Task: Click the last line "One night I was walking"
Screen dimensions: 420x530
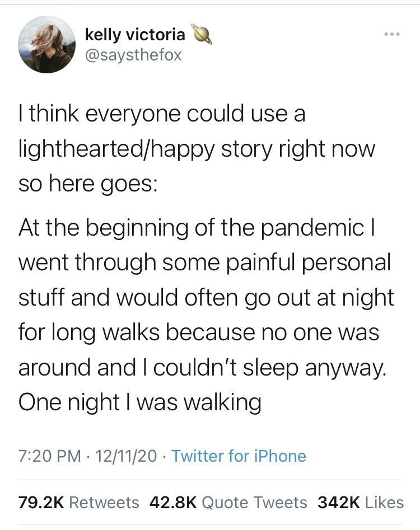Action: click(x=139, y=403)
